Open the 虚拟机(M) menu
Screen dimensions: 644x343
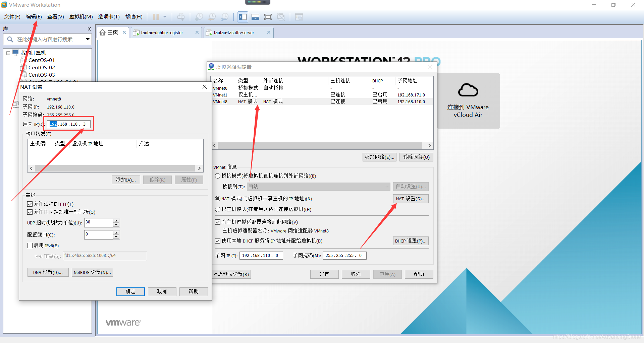pos(81,17)
